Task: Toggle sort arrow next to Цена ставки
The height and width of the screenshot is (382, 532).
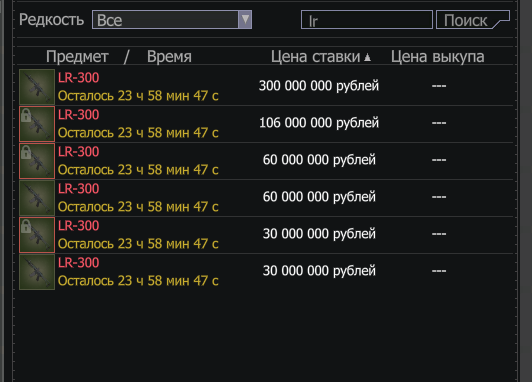Action: (x=367, y=58)
